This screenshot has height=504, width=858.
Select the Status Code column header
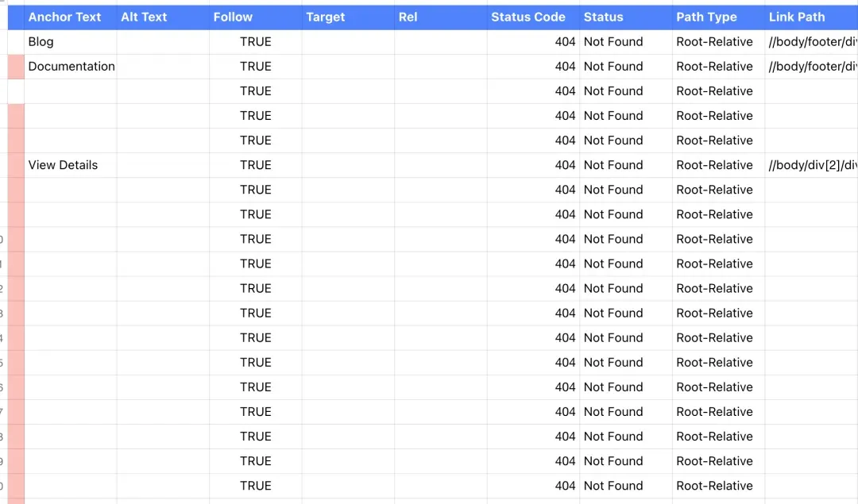(x=528, y=17)
